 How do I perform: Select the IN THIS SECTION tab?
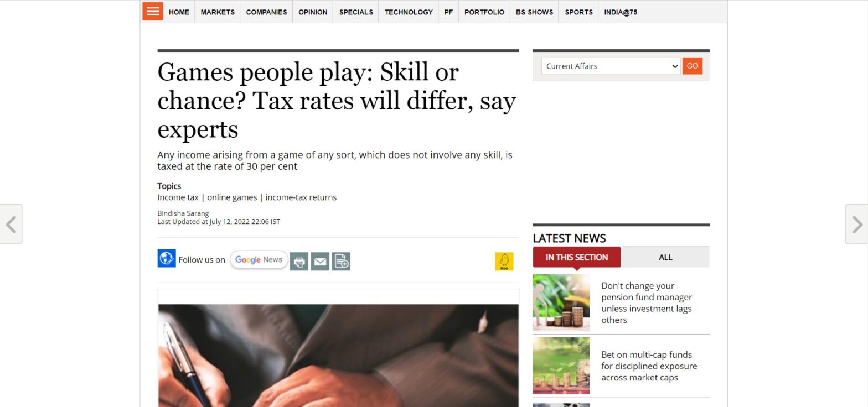click(577, 257)
